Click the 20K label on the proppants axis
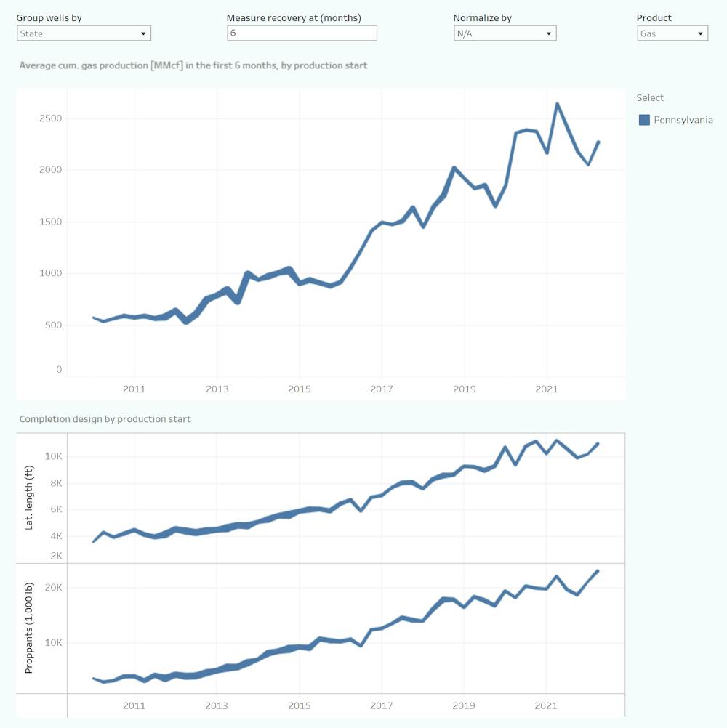The image size is (727, 728). (x=54, y=587)
